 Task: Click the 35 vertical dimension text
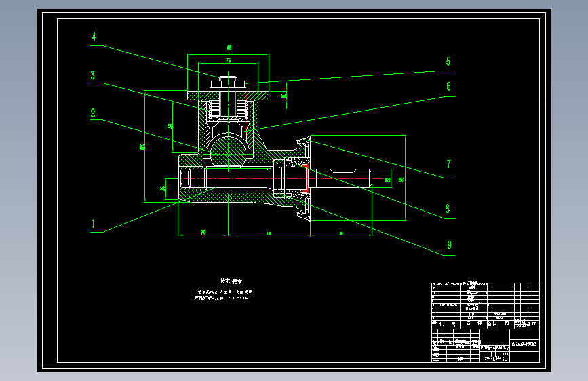tap(163, 189)
